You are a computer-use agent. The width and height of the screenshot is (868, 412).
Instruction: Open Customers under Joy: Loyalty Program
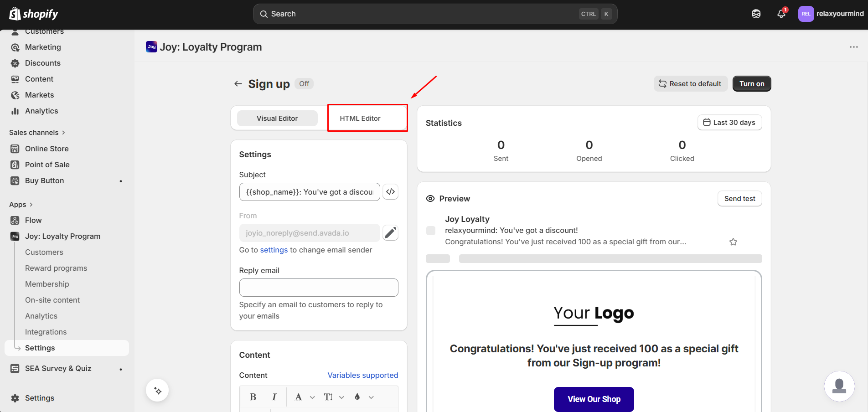[x=44, y=252]
